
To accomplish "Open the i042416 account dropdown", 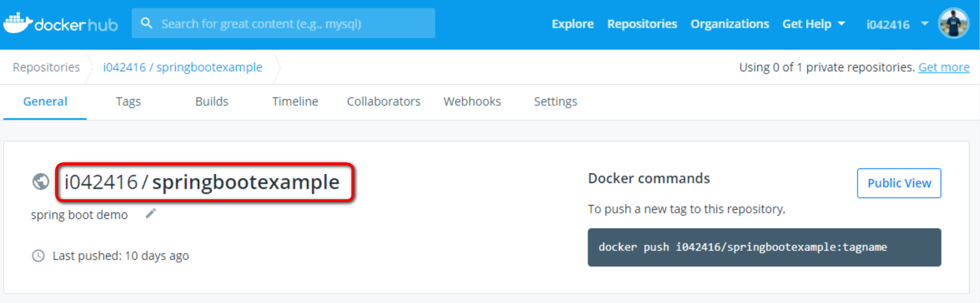I will pyautogui.click(x=897, y=24).
